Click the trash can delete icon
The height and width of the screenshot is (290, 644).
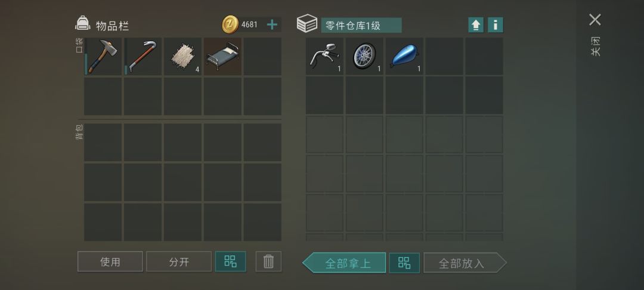click(268, 261)
